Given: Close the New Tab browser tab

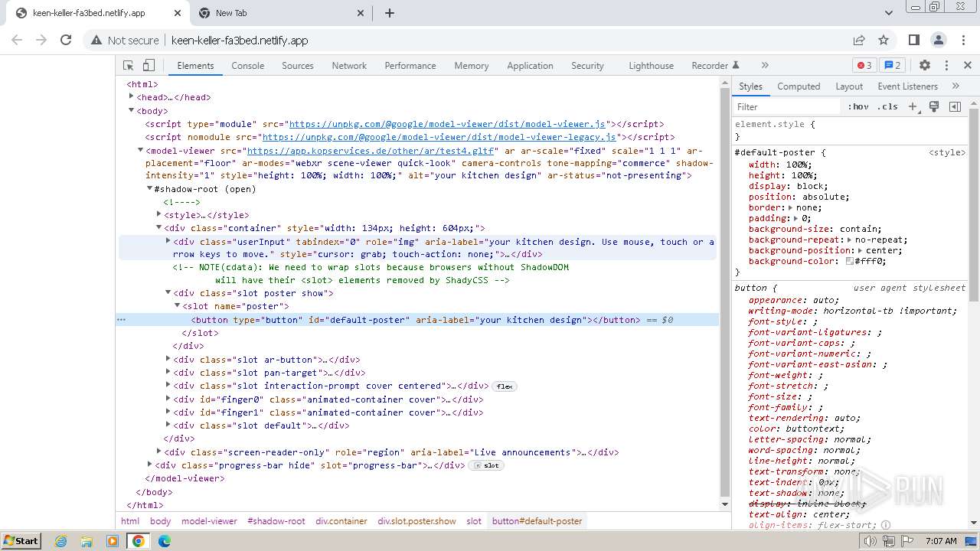Looking at the screenshot, I should [x=361, y=13].
